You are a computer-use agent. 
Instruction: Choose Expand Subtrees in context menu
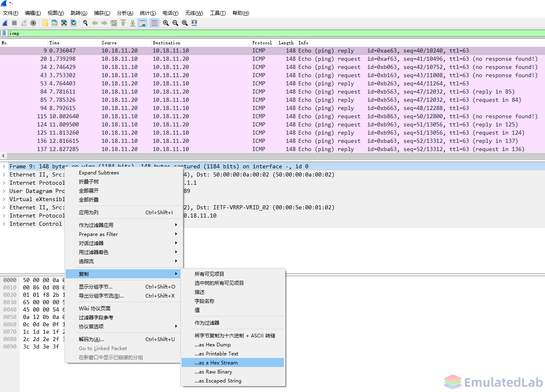tap(124, 172)
